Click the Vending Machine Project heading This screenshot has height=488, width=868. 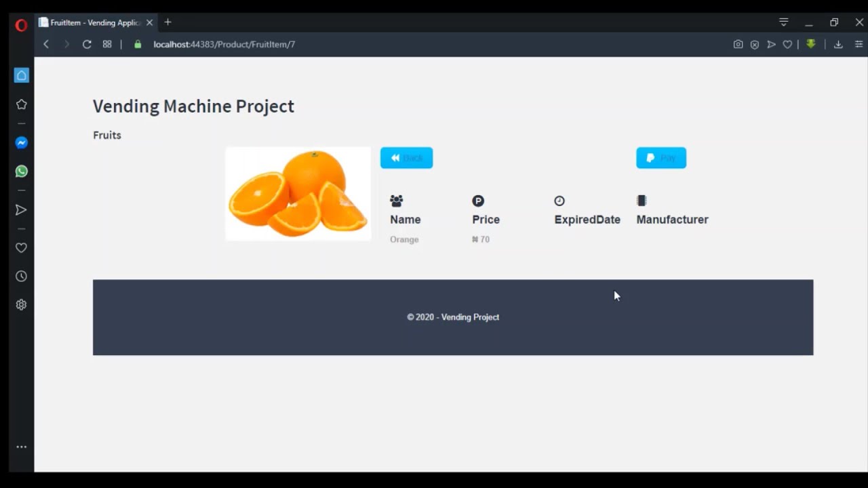click(x=193, y=106)
